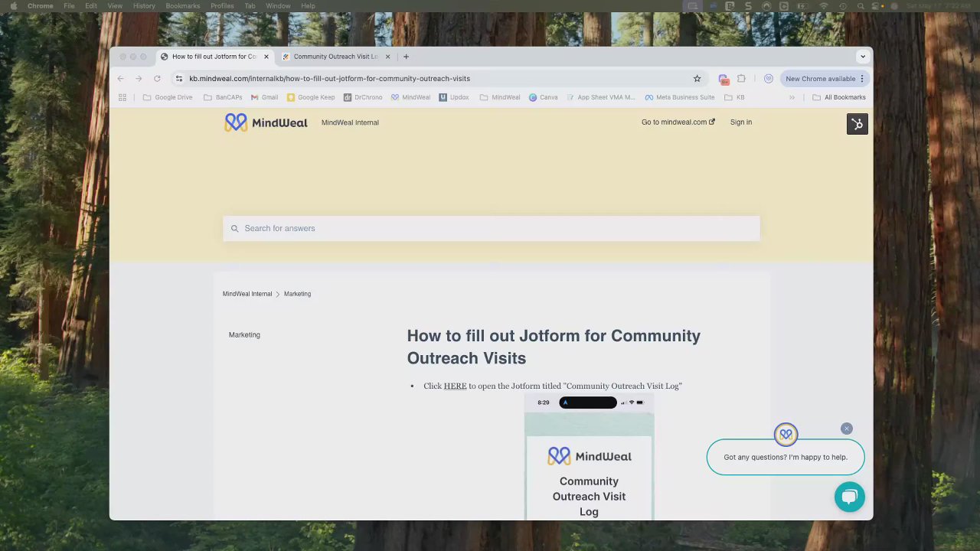Open the bookmarks apps grid icon
Image resolution: width=980 pixels, height=551 pixels.
122,97
